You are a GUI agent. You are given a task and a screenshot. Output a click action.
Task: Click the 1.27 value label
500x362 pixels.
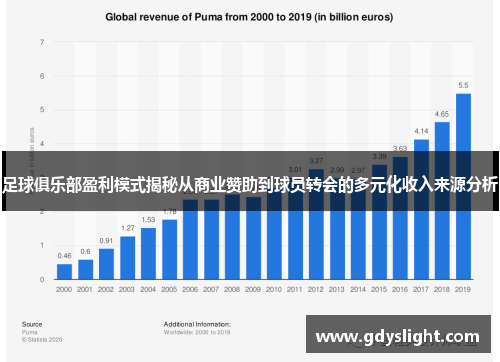click(x=128, y=228)
